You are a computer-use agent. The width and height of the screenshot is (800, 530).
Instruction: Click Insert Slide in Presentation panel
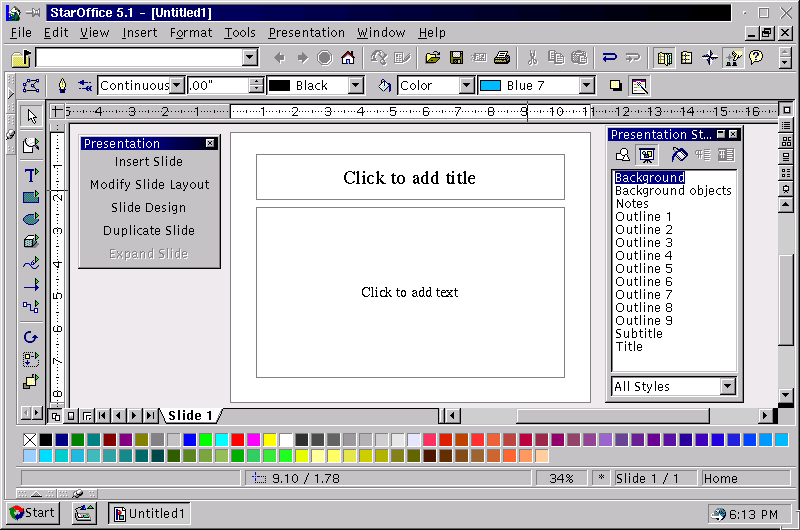click(x=148, y=162)
